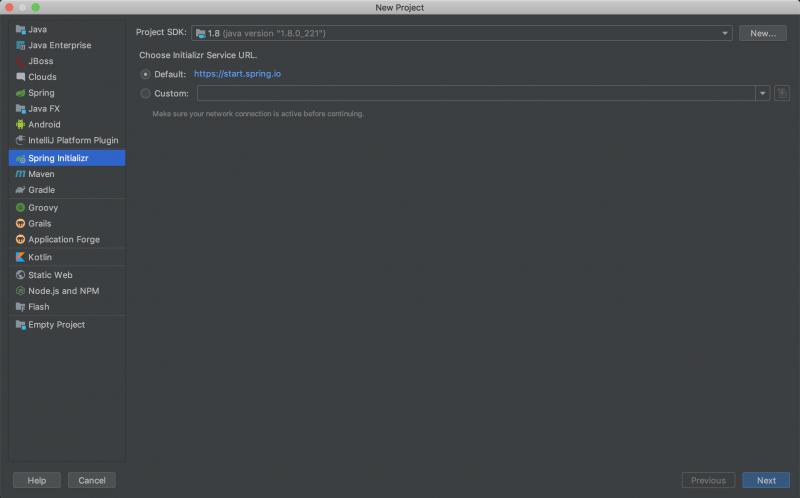Click the Groovy icon
The width and height of the screenshot is (800, 498).
click(x=20, y=208)
